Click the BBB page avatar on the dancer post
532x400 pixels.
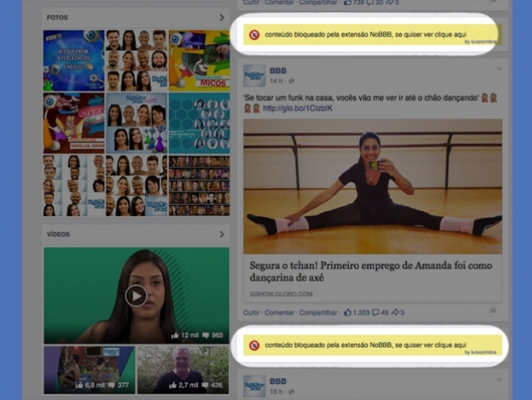tap(254, 76)
